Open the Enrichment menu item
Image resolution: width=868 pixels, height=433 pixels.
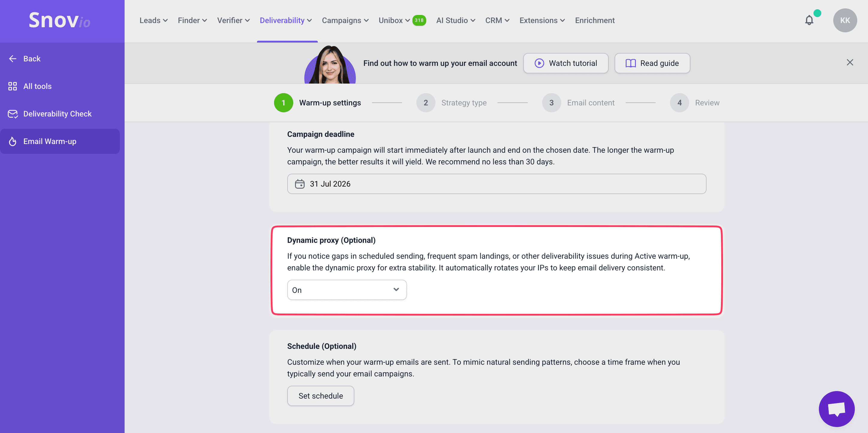point(594,21)
